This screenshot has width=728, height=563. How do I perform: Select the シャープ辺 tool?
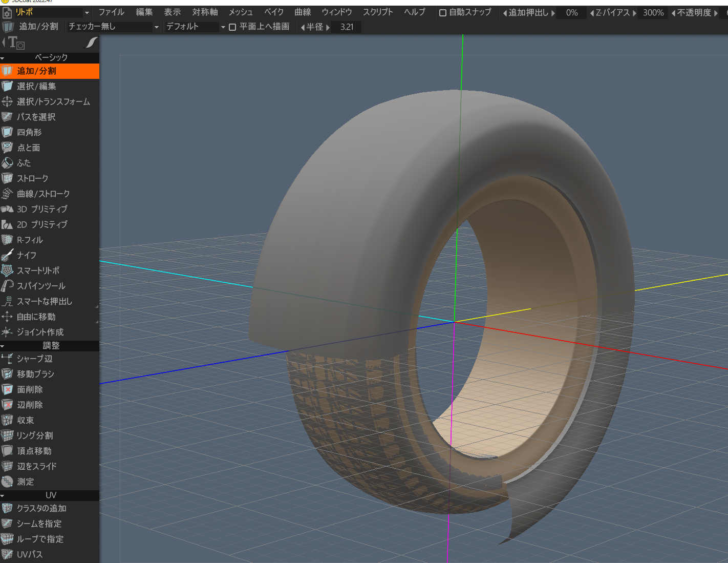tap(50, 359)
